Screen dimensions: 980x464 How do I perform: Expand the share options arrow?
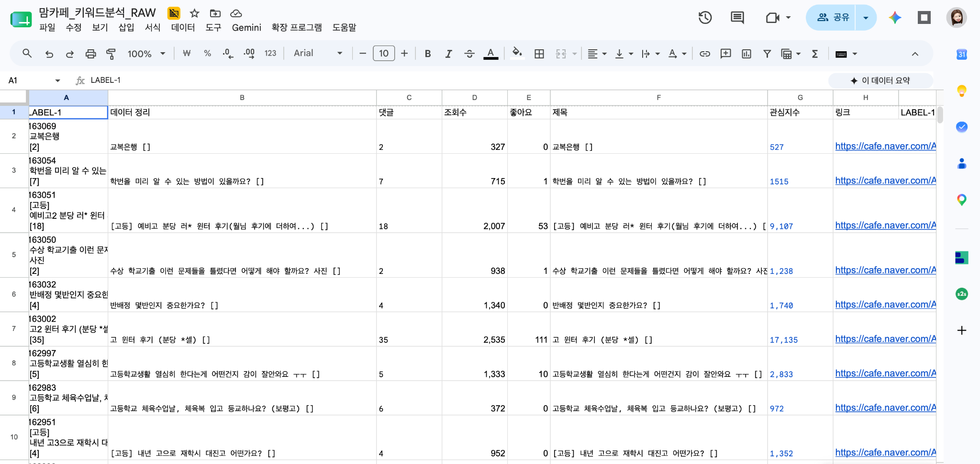(x=866, y=18)
